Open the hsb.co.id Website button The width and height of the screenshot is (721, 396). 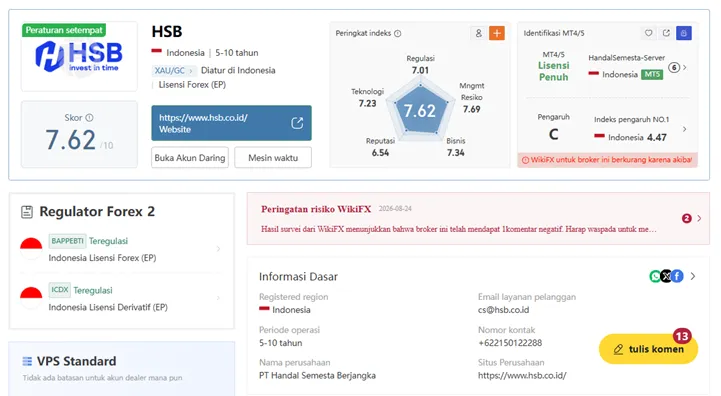(231, 123)
